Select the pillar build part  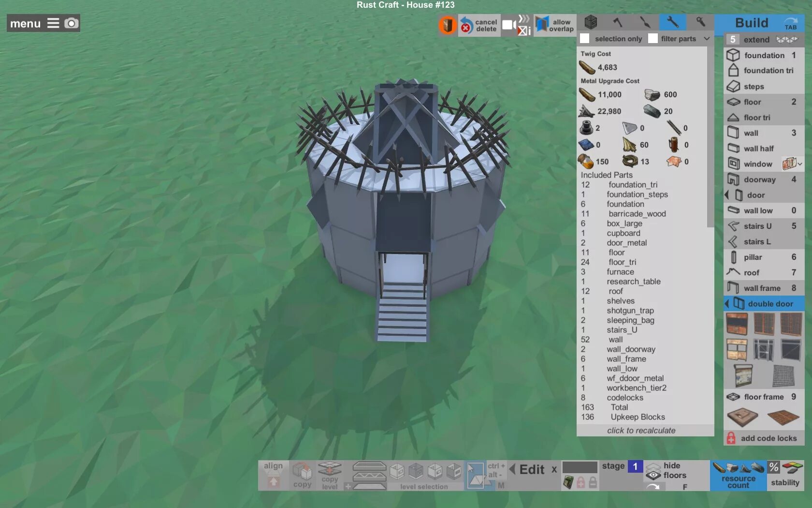[764, 257]
